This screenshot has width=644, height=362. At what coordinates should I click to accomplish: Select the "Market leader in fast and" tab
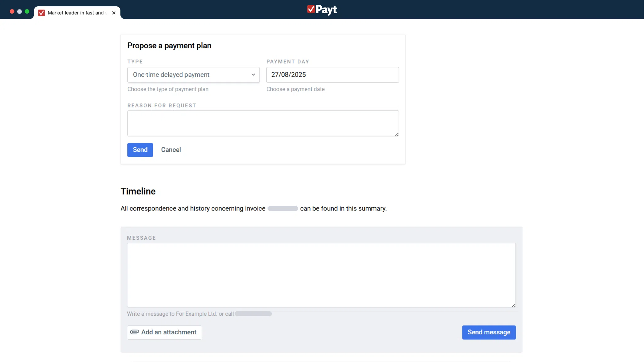pos(76,13)
